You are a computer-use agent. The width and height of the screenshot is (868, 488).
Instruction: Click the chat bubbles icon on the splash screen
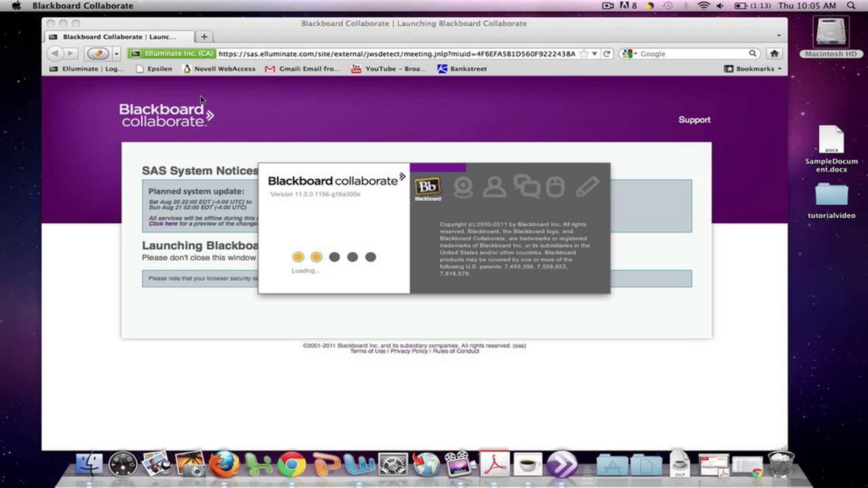click(x=527, y=186)
